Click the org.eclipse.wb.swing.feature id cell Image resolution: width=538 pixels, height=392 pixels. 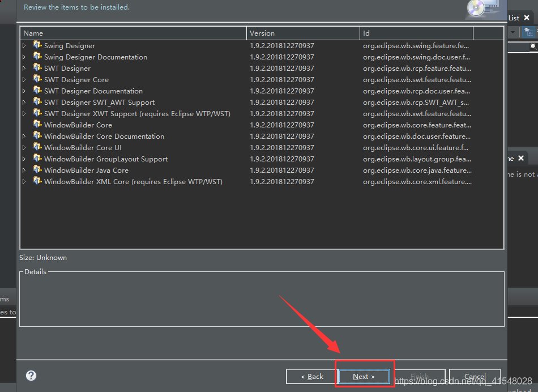[x=416, y=46]
